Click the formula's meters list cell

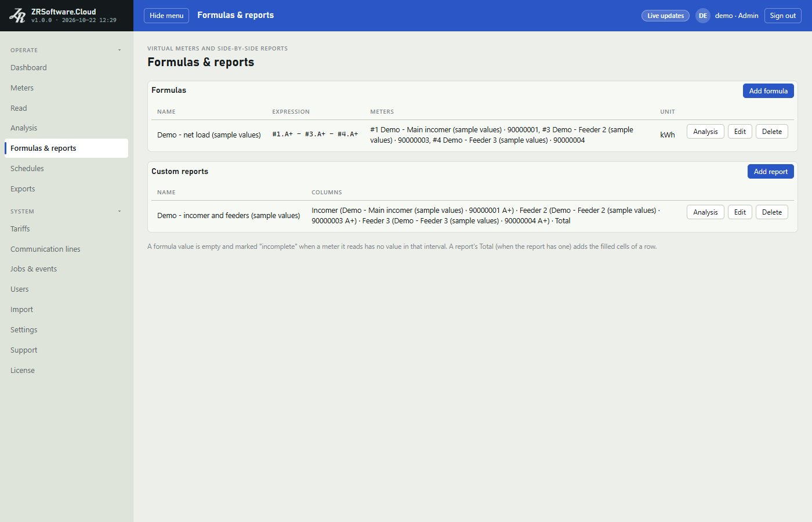(509, 135)
